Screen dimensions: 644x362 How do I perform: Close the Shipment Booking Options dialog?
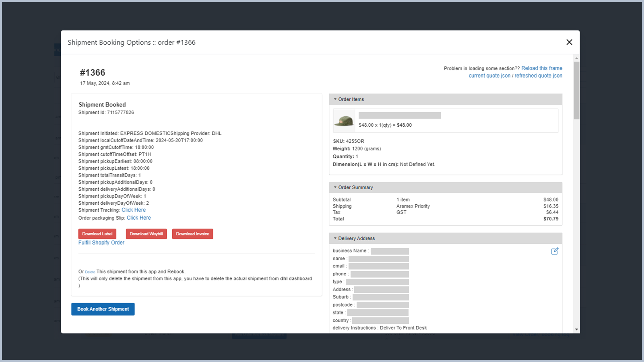point(569,42)
